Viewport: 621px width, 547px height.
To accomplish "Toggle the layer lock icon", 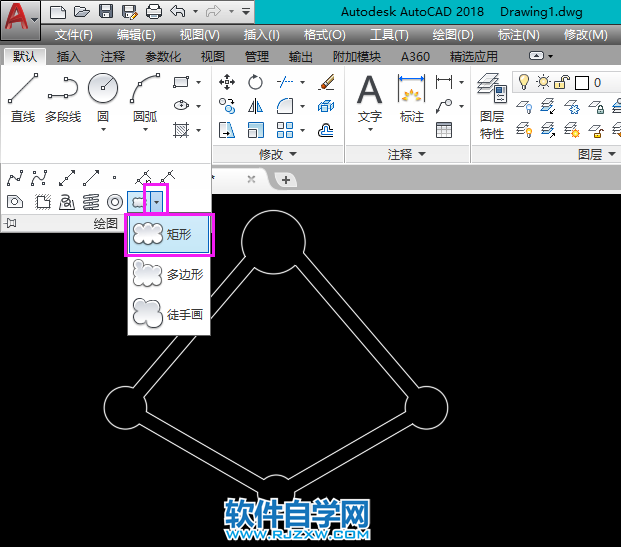I will click(x=562, y=82).
